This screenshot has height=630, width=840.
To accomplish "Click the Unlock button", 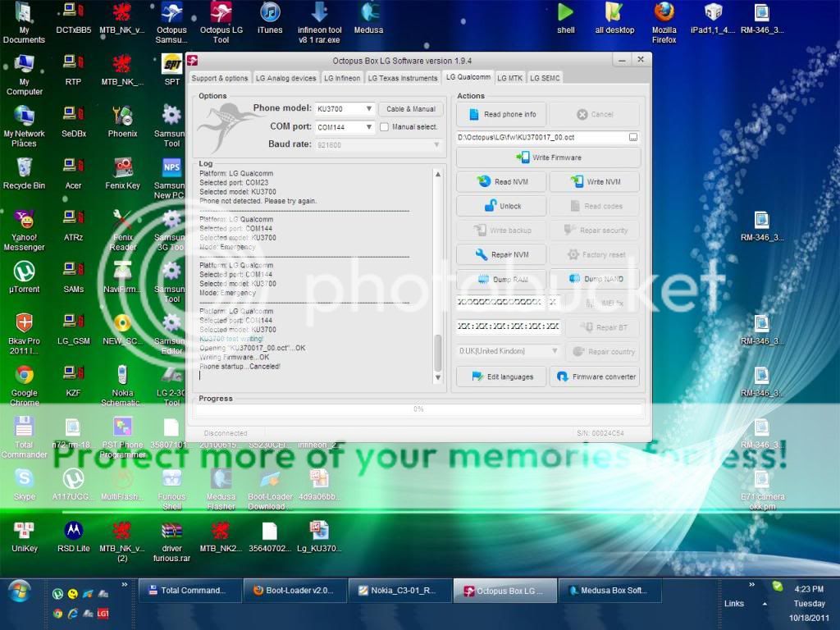I will click(x=501, y=206).
